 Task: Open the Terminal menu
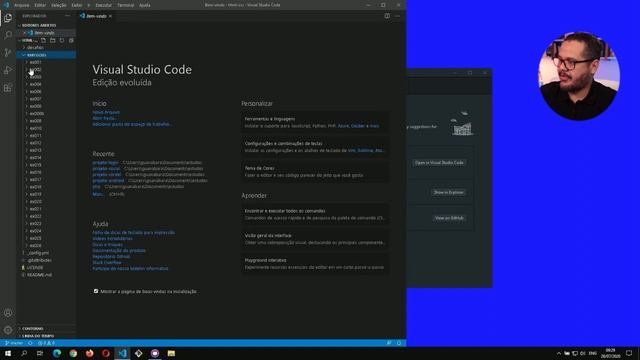coord(126,5)
